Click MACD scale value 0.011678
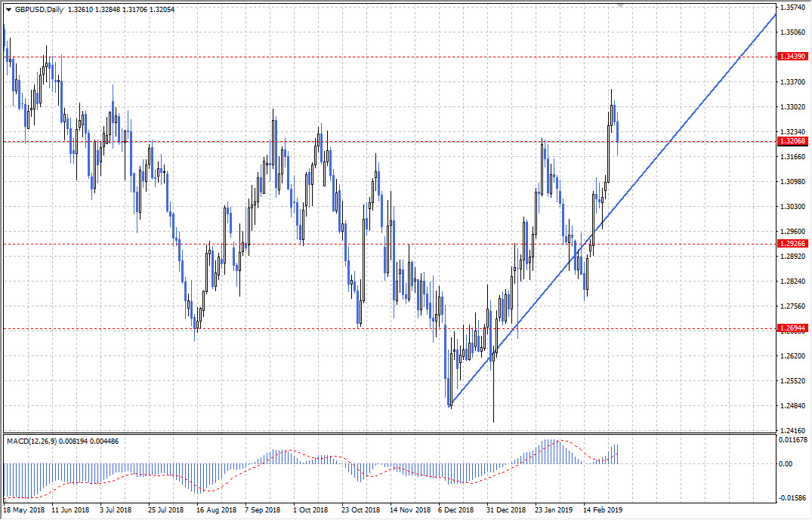The width and height of the screenshot is (812, 520). coord(793,440)
